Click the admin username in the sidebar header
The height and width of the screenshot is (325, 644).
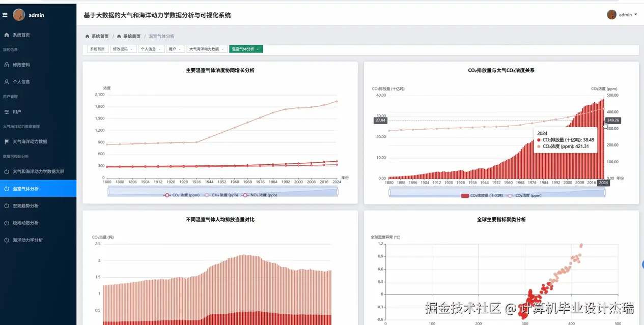click(x=36, y=15)
